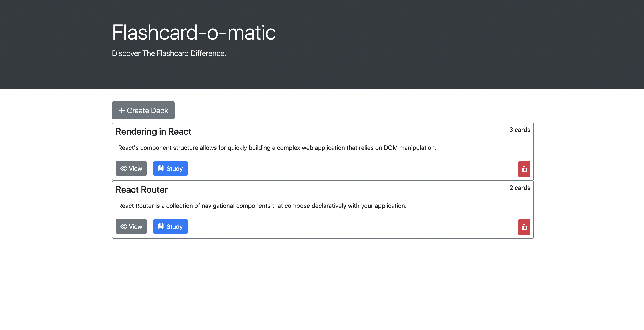Image resolution: width=644 pixels, height=330 pixels.
Task: Delete the Rendering in React deck
Action: click(x=524, y=169)
